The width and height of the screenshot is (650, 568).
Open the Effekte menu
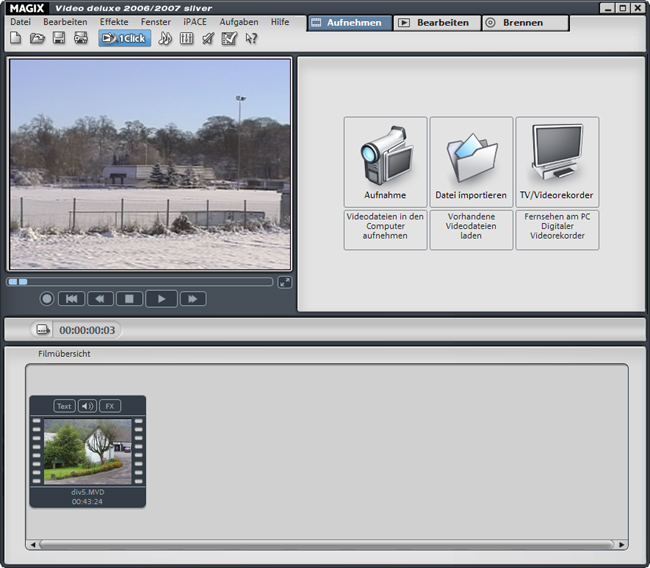[114, 22]
